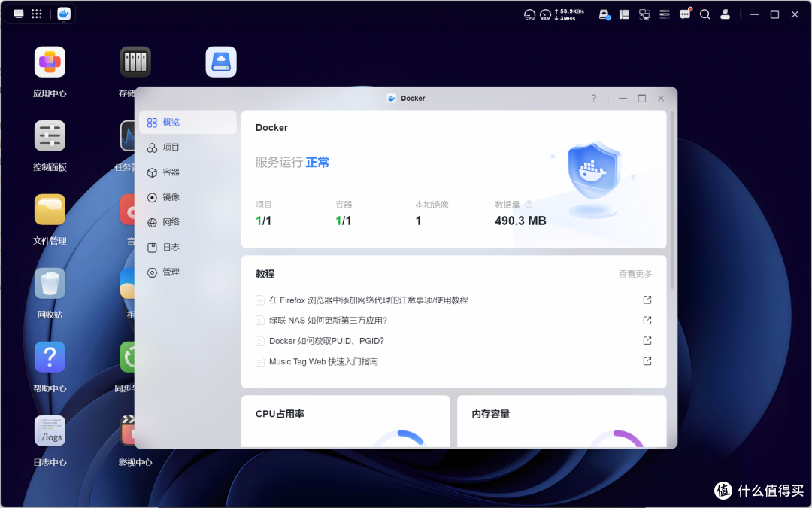The height and width of the screenshot is (508, 812).
Task: Click the Docker icon in the top taskbar
Action: (64, 14)
